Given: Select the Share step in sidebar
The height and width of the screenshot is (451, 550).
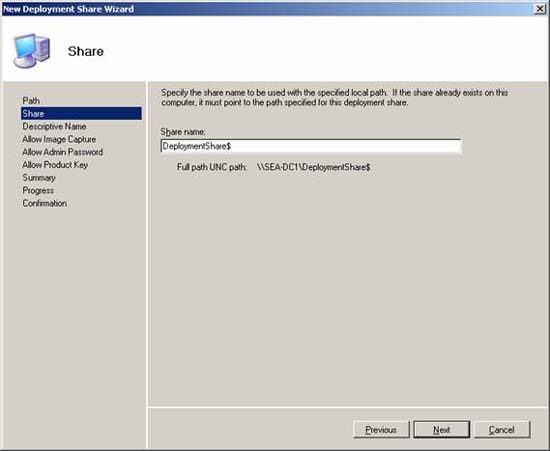Looking at the screenshot, I should (81, 114).
